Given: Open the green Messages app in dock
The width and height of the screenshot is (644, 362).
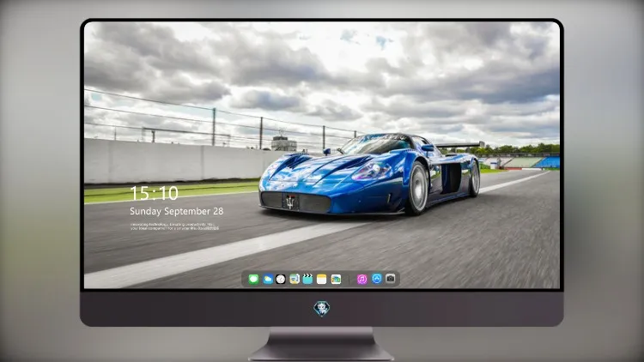Looking at the screenshot, I should [x=253, y=280].
